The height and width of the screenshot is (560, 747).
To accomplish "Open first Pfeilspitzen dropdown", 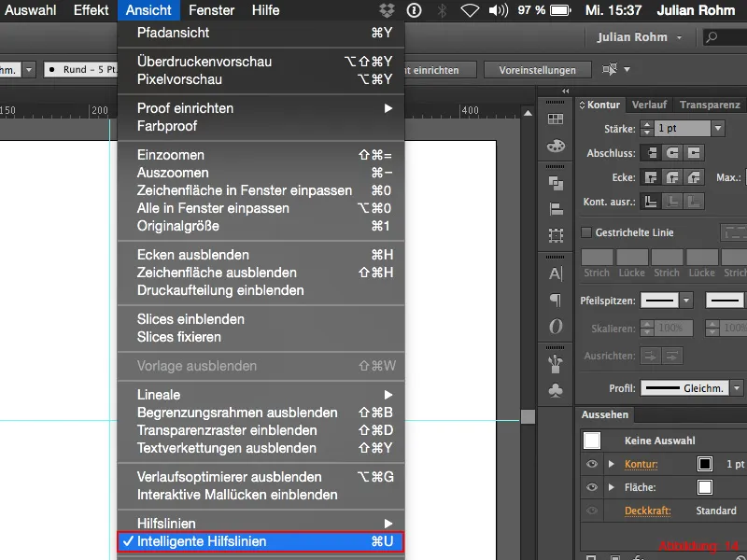I will (686, 301).
